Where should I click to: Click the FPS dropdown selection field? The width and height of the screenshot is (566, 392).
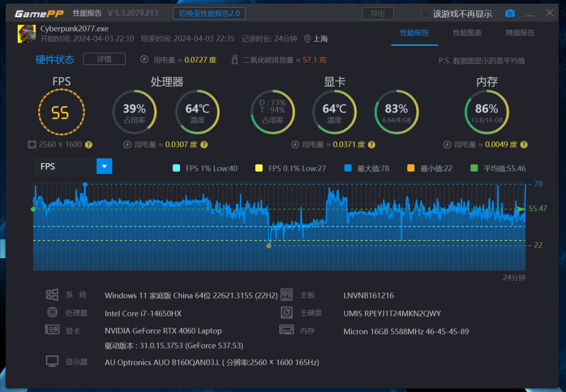(65, 166)
